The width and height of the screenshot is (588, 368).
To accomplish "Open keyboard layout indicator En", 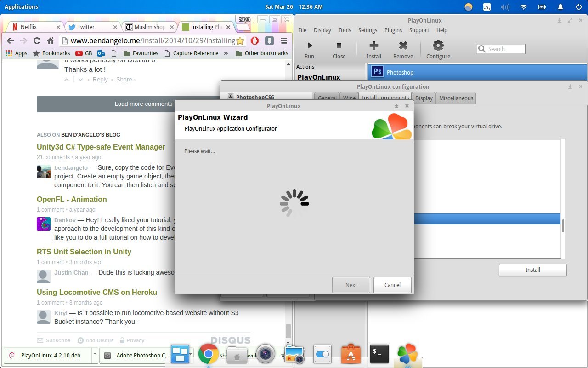I will click(x=487, y=7).
